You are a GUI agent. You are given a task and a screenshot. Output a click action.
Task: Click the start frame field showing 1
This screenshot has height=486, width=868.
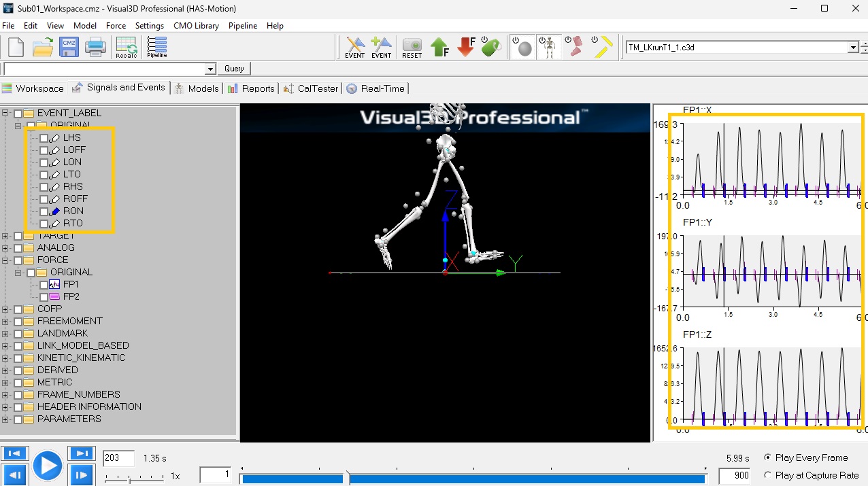click(216, 475)
